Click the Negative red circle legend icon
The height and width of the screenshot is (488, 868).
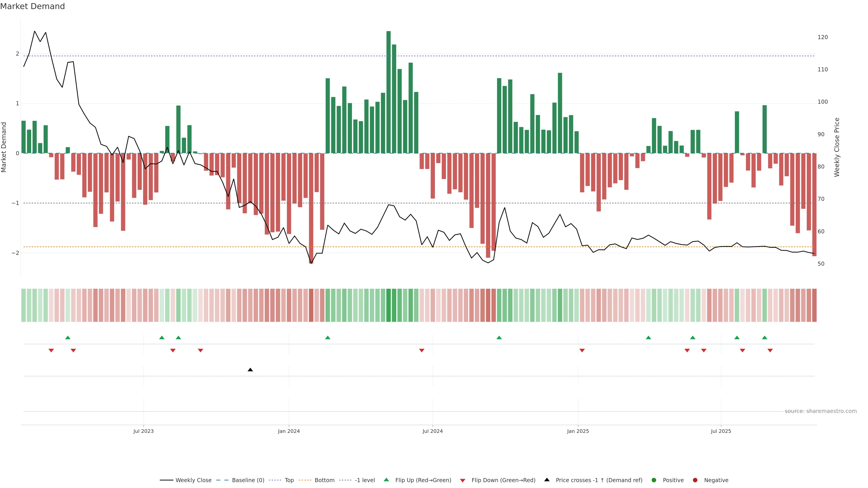[x=695, y=480]
